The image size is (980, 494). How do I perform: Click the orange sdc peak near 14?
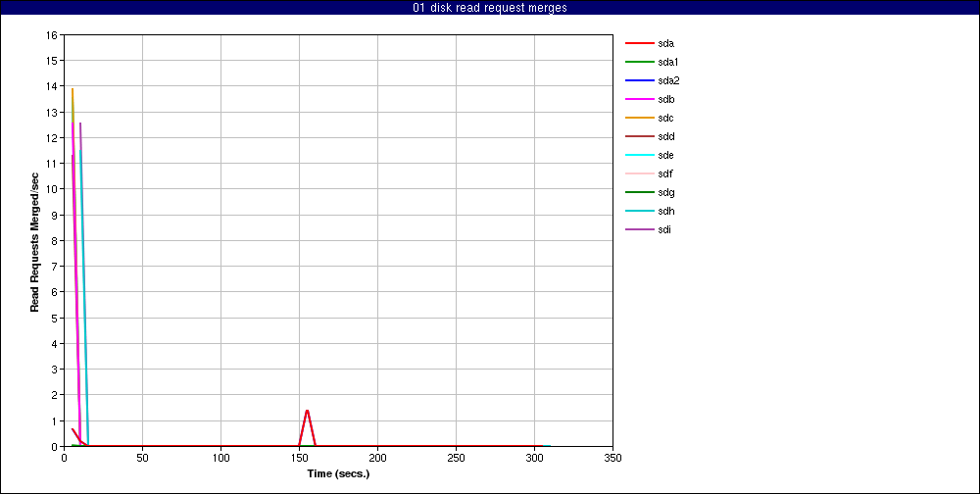(x=73, y=89)
